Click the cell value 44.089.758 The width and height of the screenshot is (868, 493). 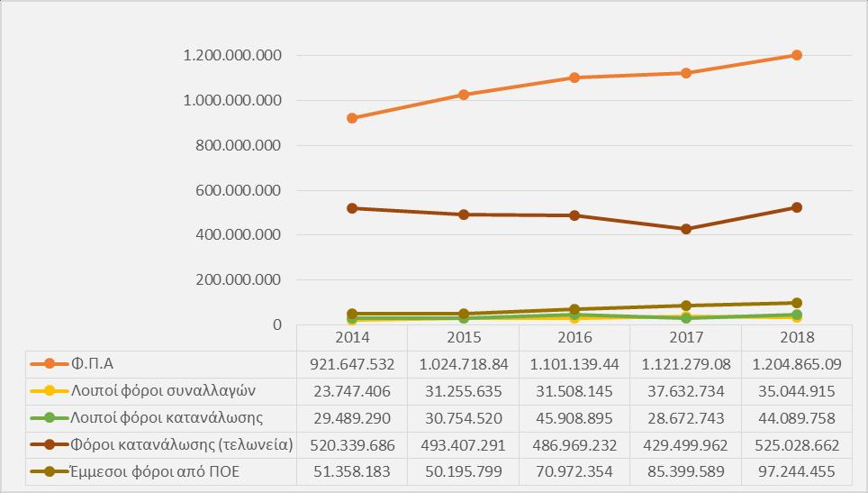click(x=797, y=418)
